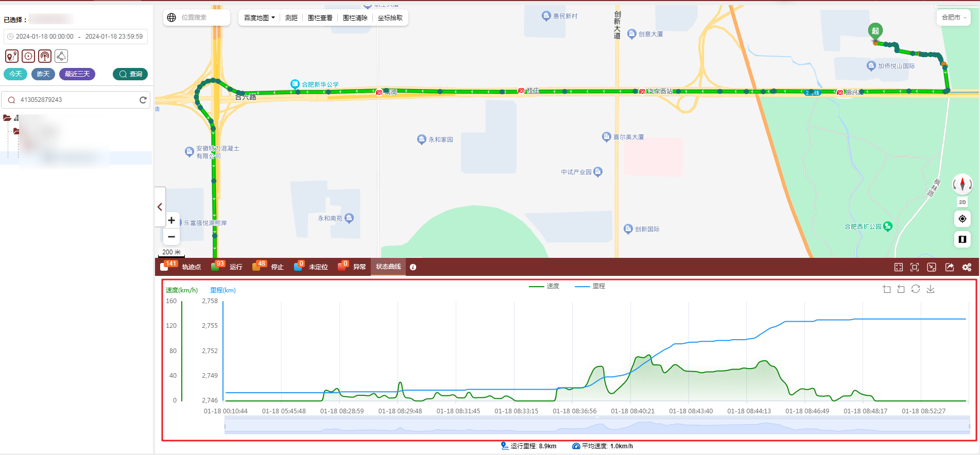
Task: Restore chart with the refresh icon
Action: click(915, 289)
